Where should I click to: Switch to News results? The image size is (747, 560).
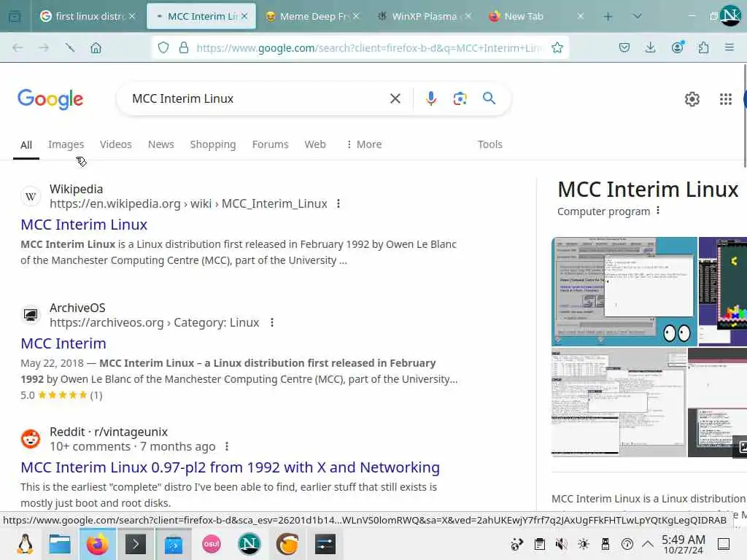(161, 144)
